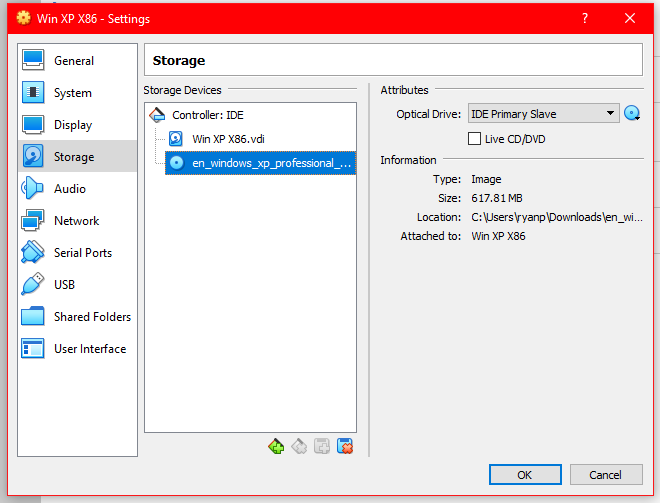Click the Attached to Win XP X86 value
The image size is (660, 503).
(x=498, y=236)
